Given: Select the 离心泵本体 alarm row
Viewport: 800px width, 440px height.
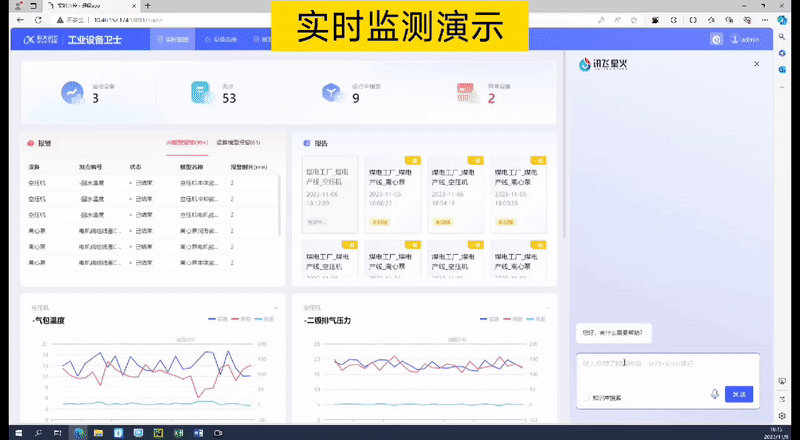Looking at the screenshot, I should (x=150, y=263).
